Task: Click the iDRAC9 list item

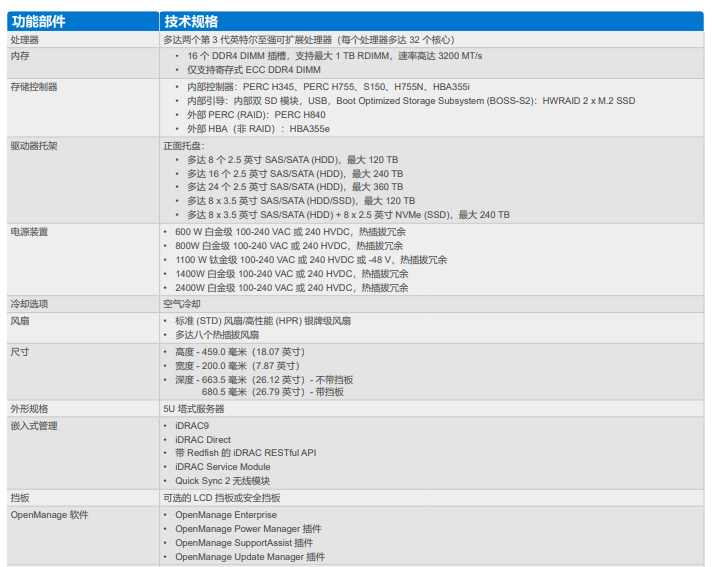Action: click(x=192, y=426)
